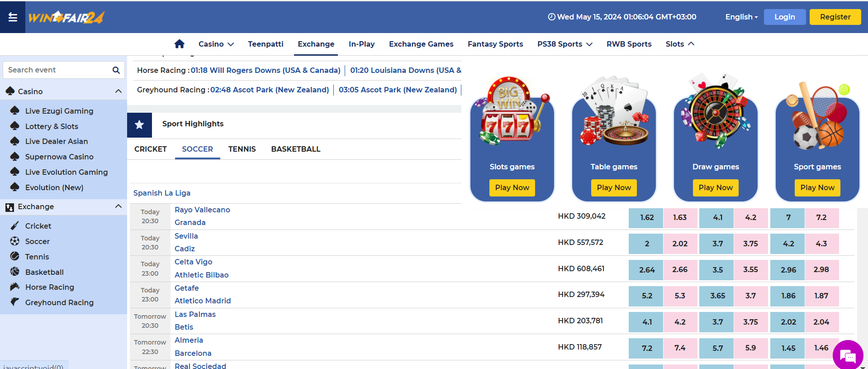Select back odds 1.62 for Rayo Vallecano
868x369 pixels.
click(646, 217)
